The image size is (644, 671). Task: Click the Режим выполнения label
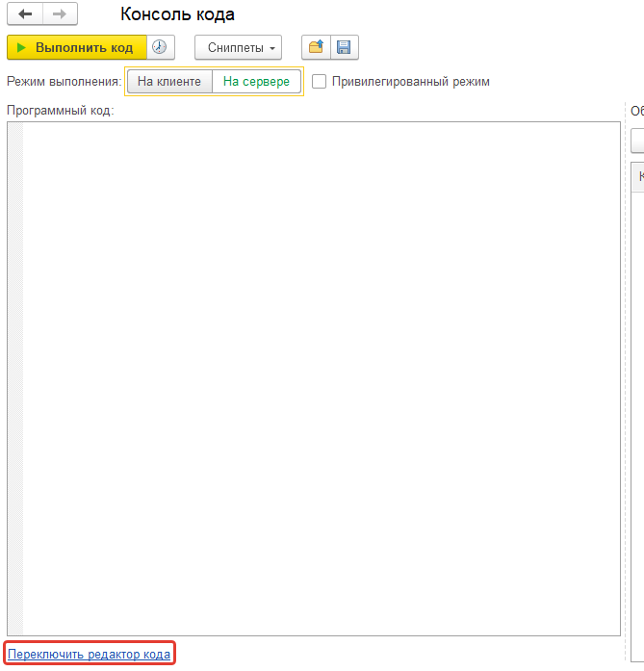[x=64, y=81]
